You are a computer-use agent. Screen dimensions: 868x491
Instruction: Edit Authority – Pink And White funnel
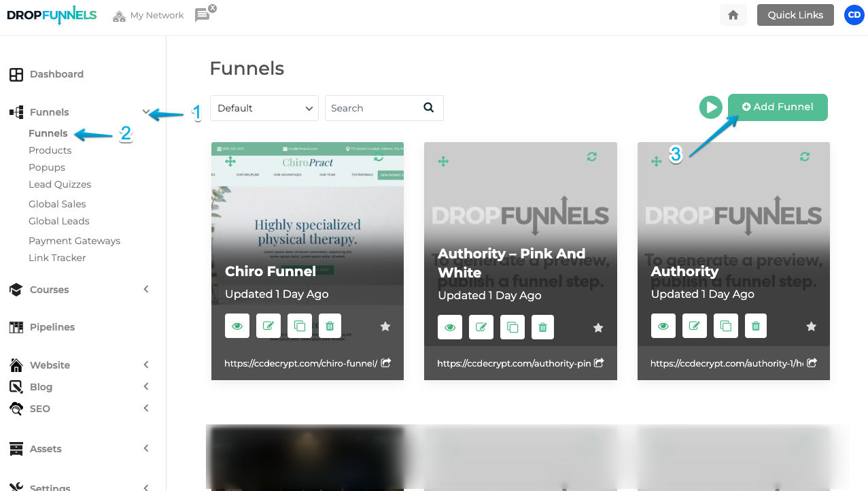(481, 327)
